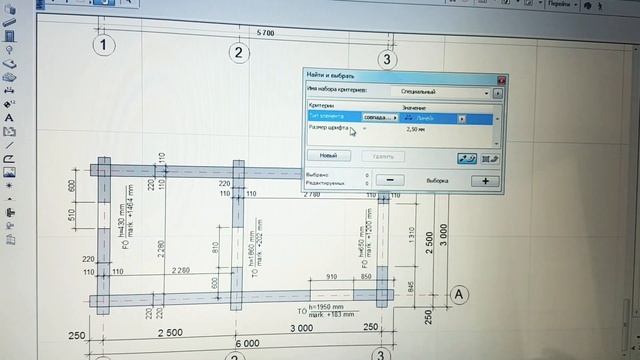640x360 pixels.
Task: Select the Door tool in the toolbox
Action: (x=9, y=36)
